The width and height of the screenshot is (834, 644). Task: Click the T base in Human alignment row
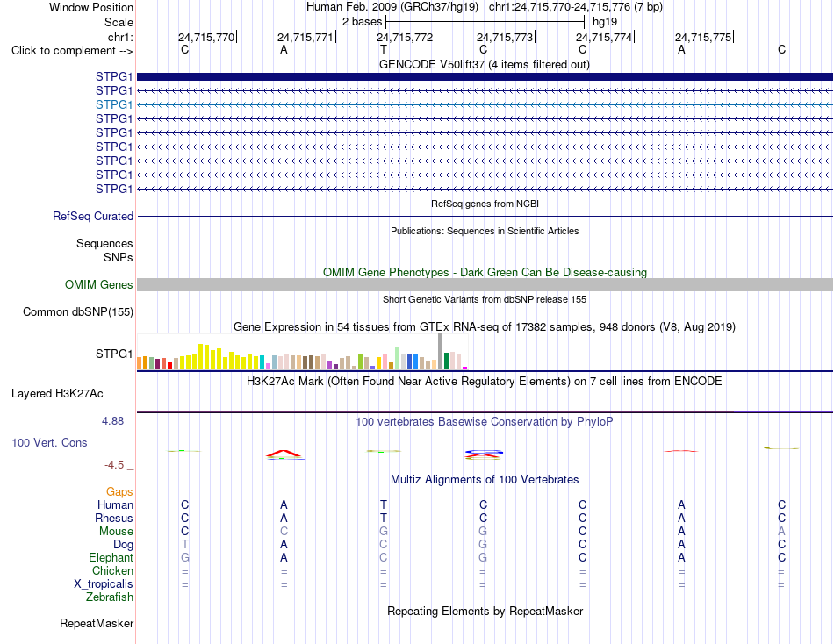(x=384, y=504)
